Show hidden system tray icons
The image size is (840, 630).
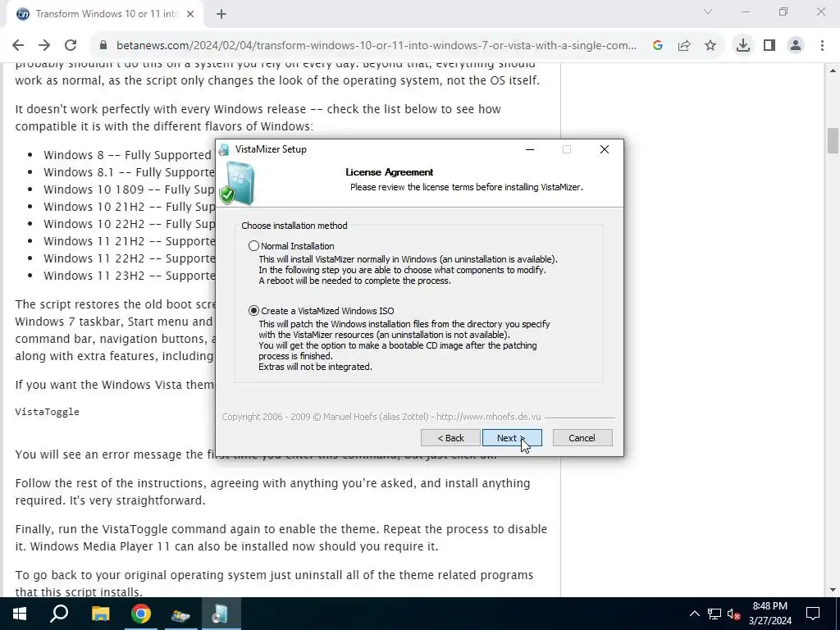coord(694,614)
